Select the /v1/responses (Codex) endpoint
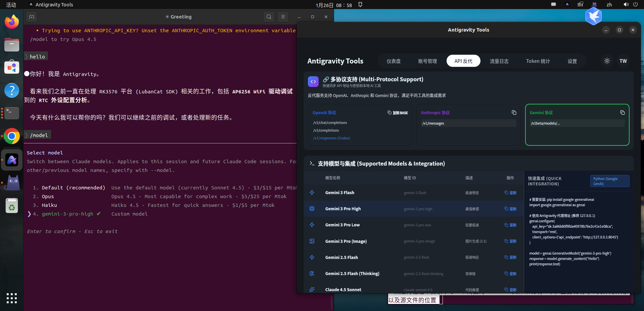 [x=331, y=138]
